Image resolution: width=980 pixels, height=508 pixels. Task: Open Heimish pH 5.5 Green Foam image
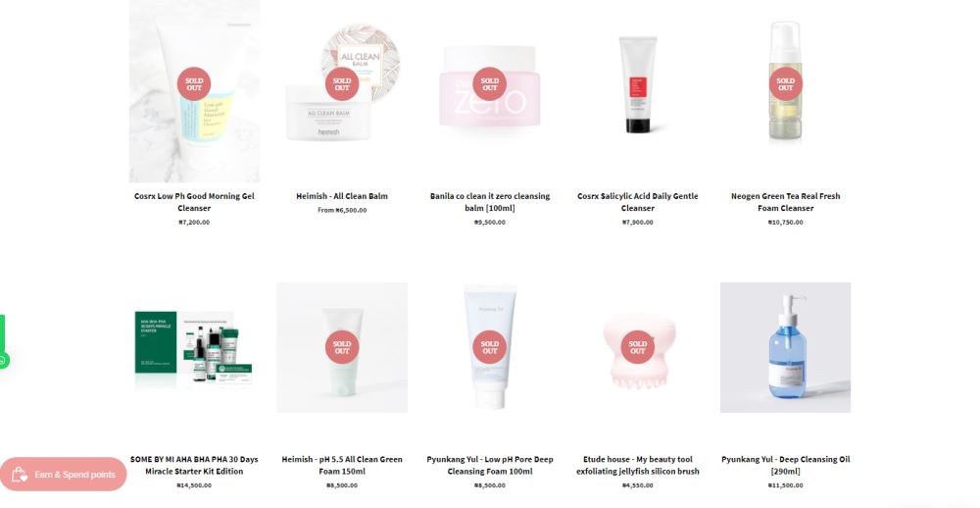point(342,347)
